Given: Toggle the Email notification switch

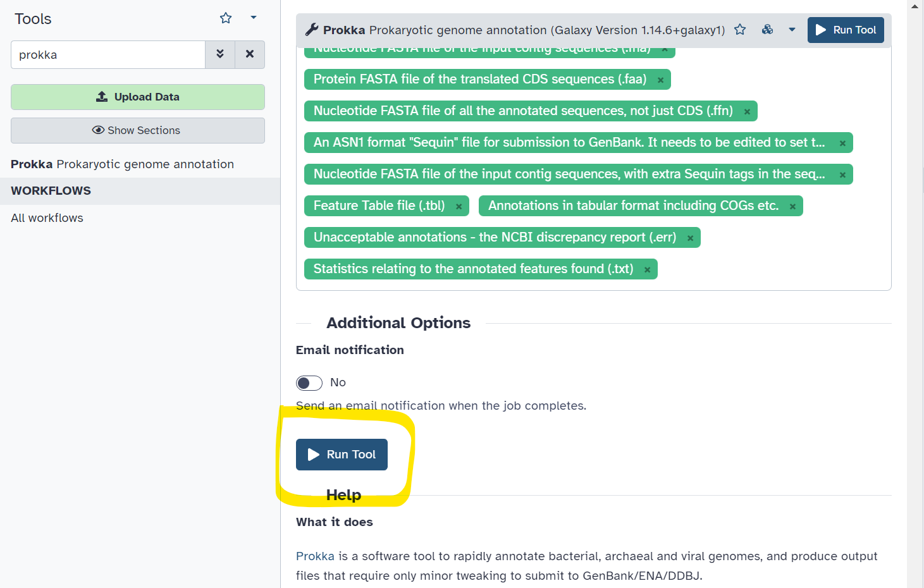Looking at the screenshot, I should pyautogui.click(x=309, y=383).
